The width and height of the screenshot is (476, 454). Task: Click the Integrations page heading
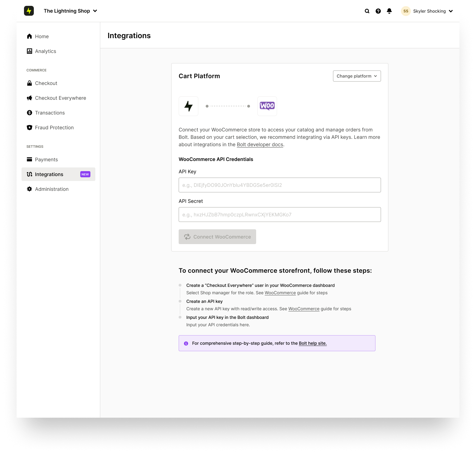pyautogui.click(x=129, y=36)
